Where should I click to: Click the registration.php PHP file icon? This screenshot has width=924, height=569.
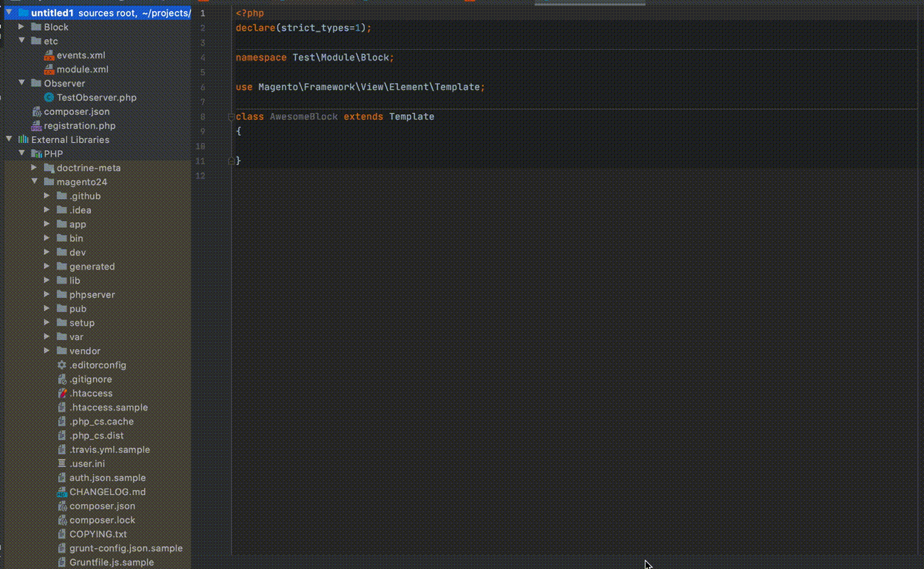[37, 126]
